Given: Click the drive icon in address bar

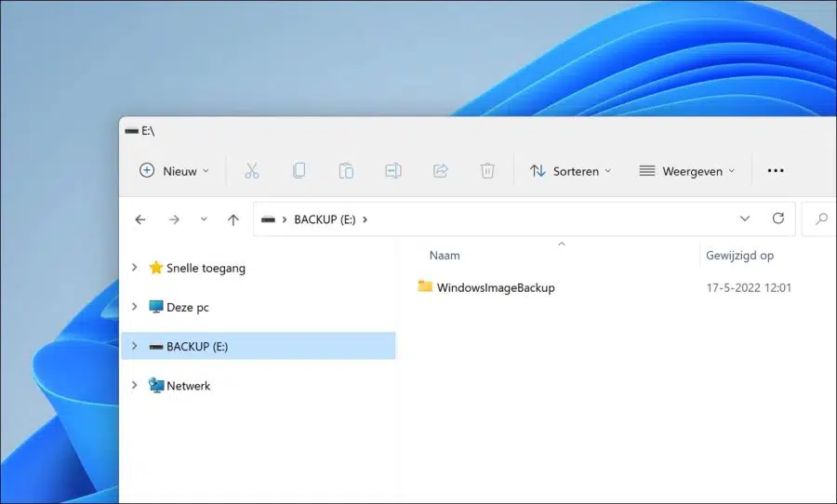Looking at the screenshot, I should pyautogui.click(x=268, y=219).
